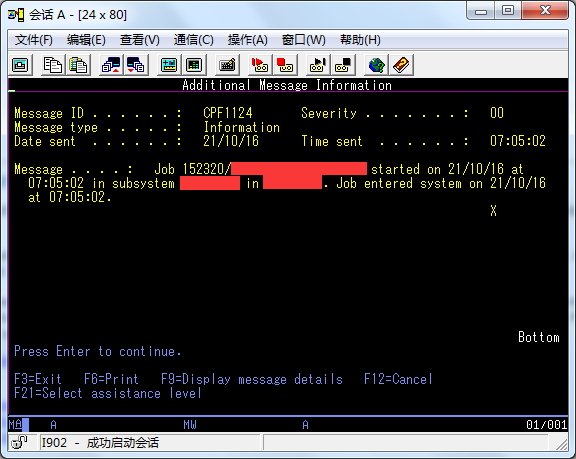Screen dimensions: 576x459
Task: Minimize the 会话 A session window
Action: (x=480, y=11)
